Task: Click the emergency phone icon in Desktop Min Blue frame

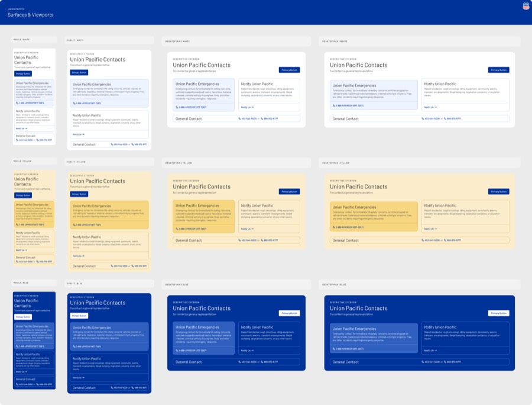Action: (177, 351)
